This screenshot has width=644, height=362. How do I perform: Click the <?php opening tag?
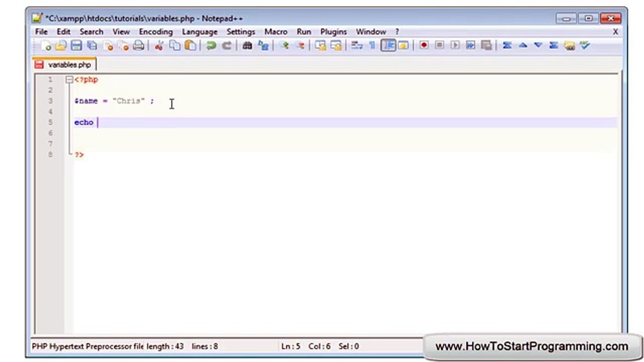pyautogui.click(x=86, y=79)
